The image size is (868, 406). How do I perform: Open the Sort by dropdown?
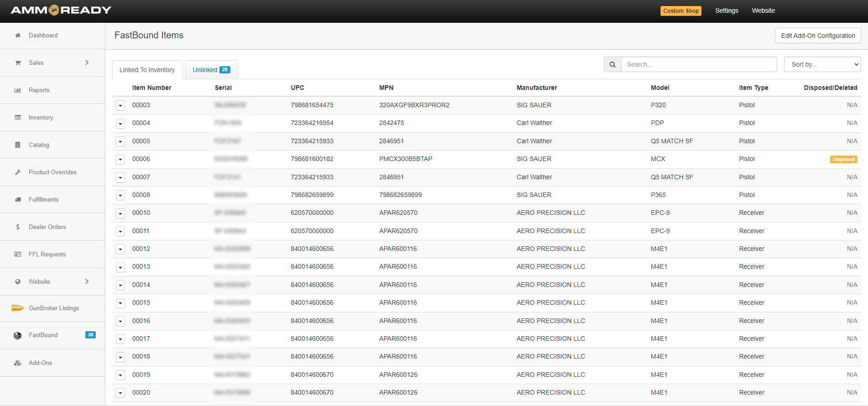822,64
